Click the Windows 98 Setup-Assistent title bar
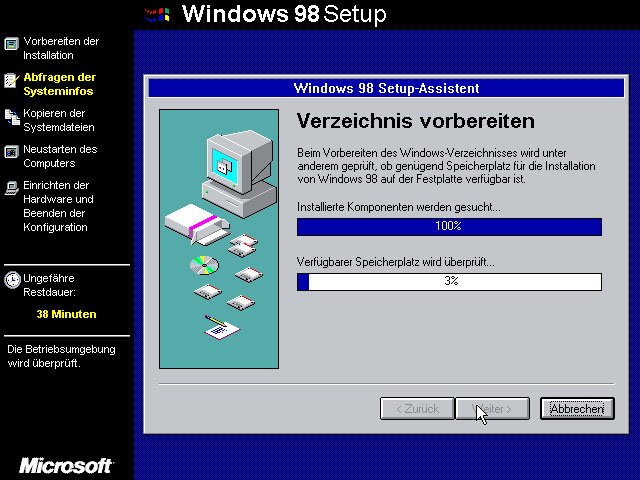 (386, 88)
